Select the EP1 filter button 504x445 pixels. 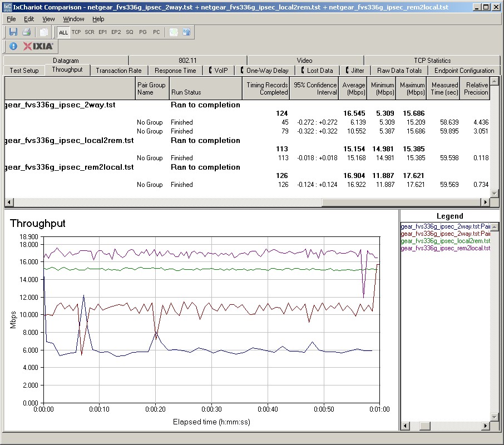pyautogui.click(x=103, y=32)
